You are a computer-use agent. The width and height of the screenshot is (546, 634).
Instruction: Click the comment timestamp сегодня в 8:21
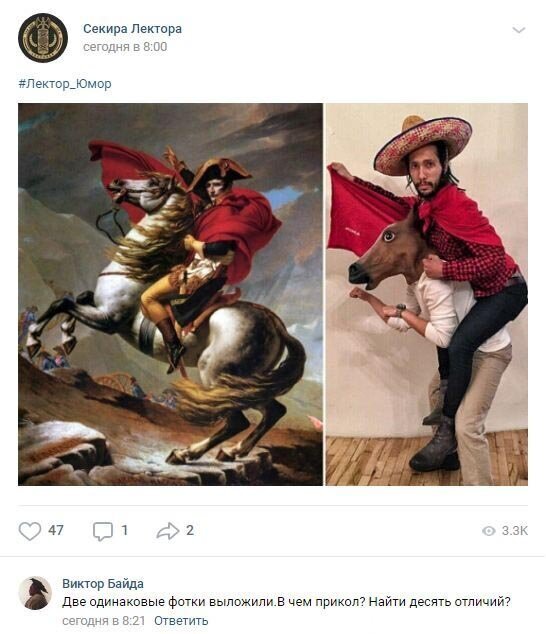coord(104,620)
